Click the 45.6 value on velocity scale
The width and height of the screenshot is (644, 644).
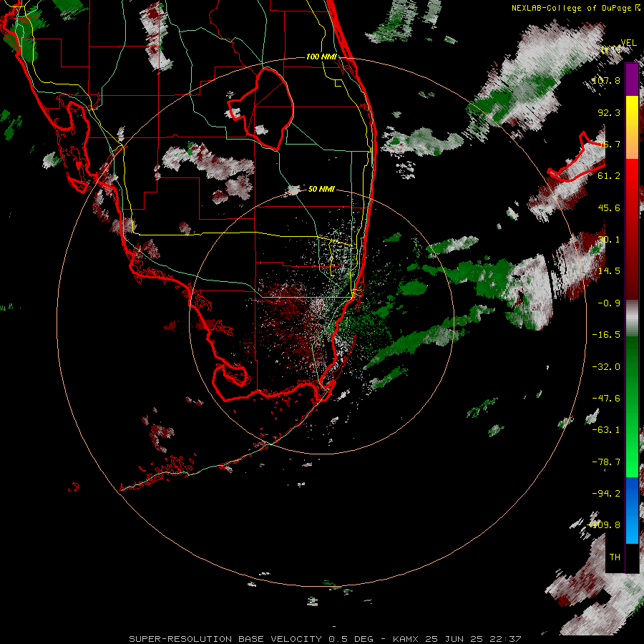click(x=609, y=208)
